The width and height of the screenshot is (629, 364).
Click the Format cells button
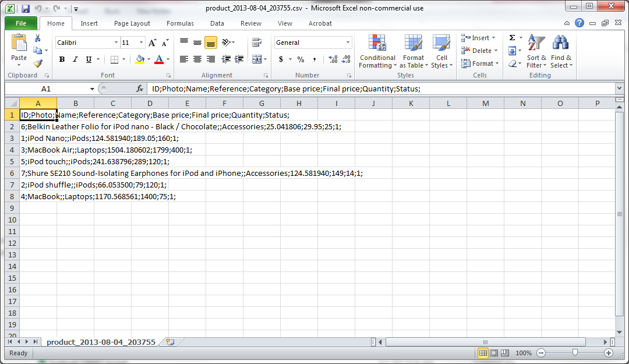pyautogui.click(x=480, y=63)
